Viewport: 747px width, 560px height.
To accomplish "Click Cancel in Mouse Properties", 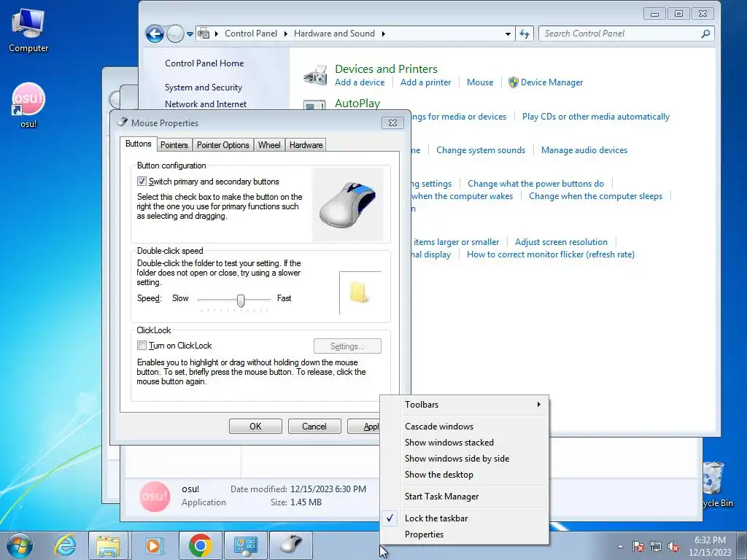I will coord(314,426).
